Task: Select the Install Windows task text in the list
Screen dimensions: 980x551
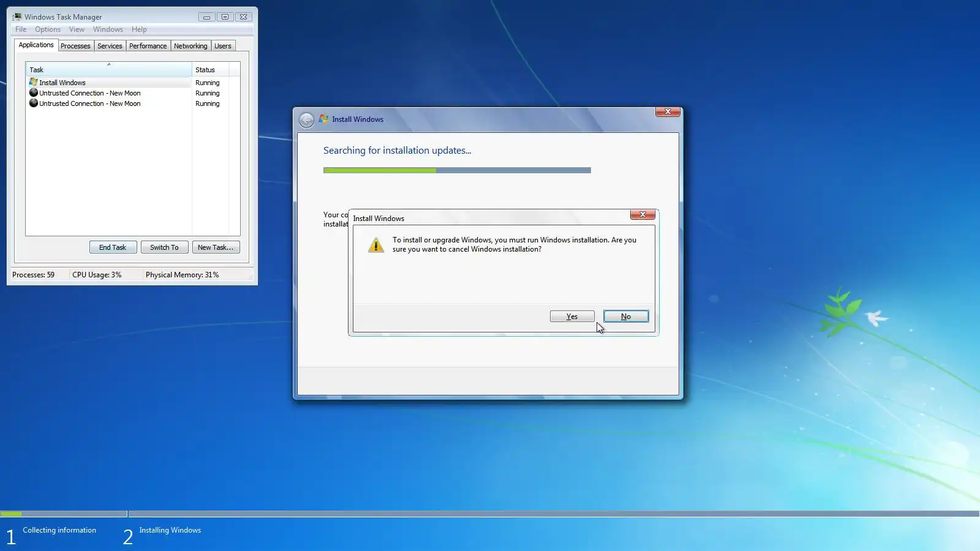Action: 62,83
